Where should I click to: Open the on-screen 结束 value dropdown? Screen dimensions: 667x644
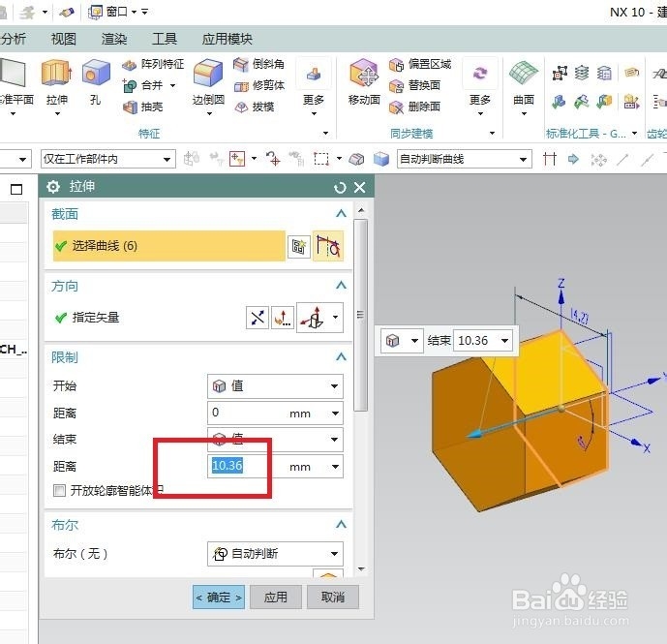coord(505,341)
